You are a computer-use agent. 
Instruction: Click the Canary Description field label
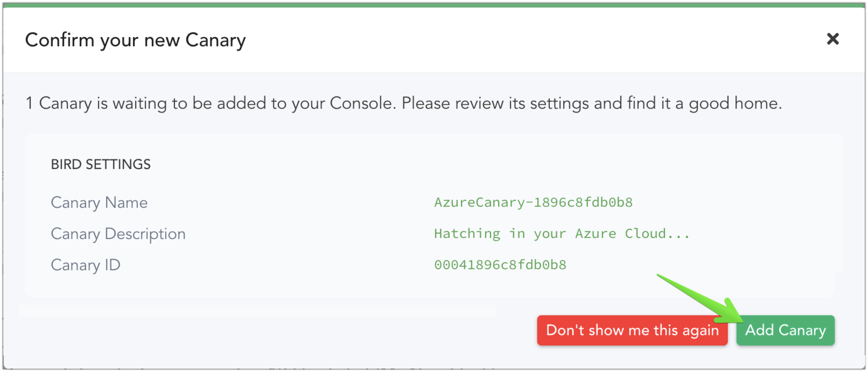pyautogui.click(x=118, y=234)
